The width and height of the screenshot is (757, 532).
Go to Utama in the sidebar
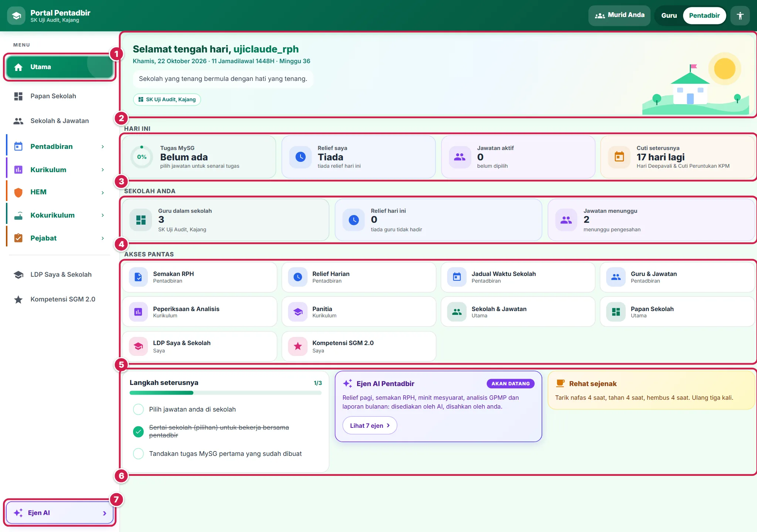click(60, 67)
